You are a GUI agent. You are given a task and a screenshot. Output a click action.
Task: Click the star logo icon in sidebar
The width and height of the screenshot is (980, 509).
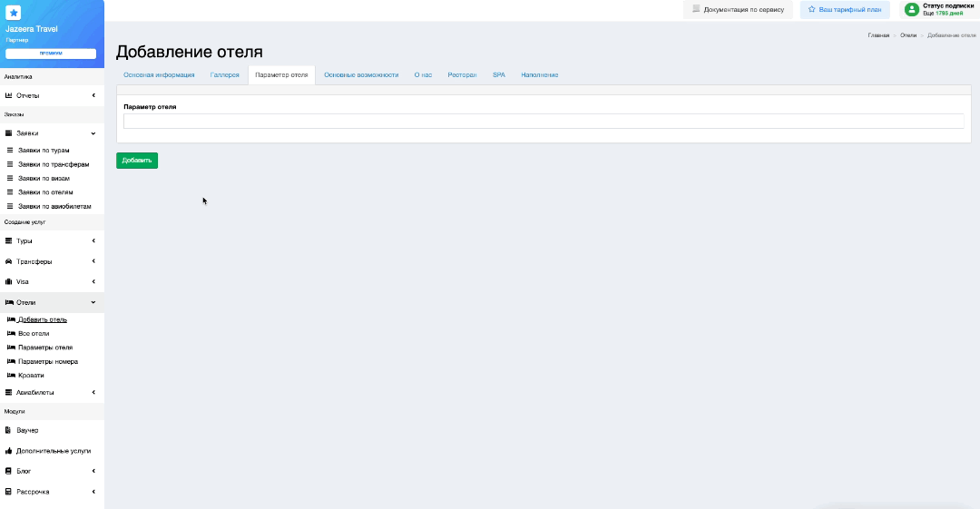[14, 13]
